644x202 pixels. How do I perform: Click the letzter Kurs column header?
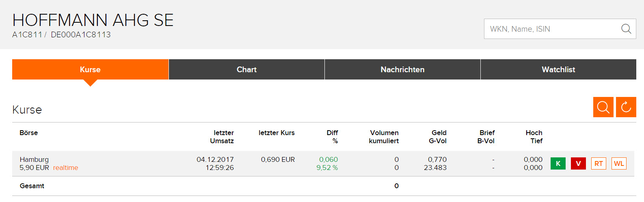(x=277, y=133)
